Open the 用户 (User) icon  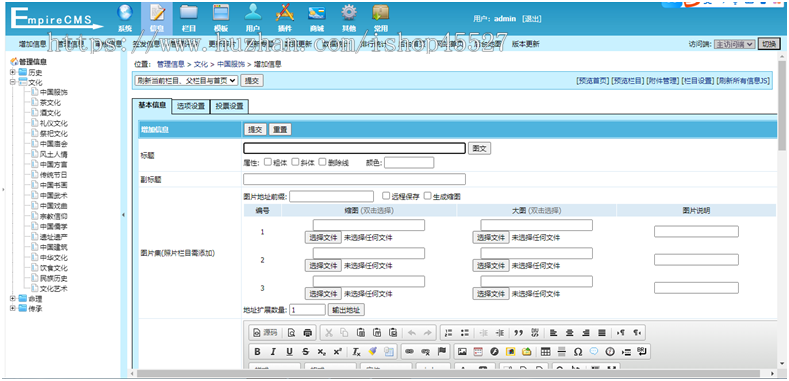tap(253, 13)
